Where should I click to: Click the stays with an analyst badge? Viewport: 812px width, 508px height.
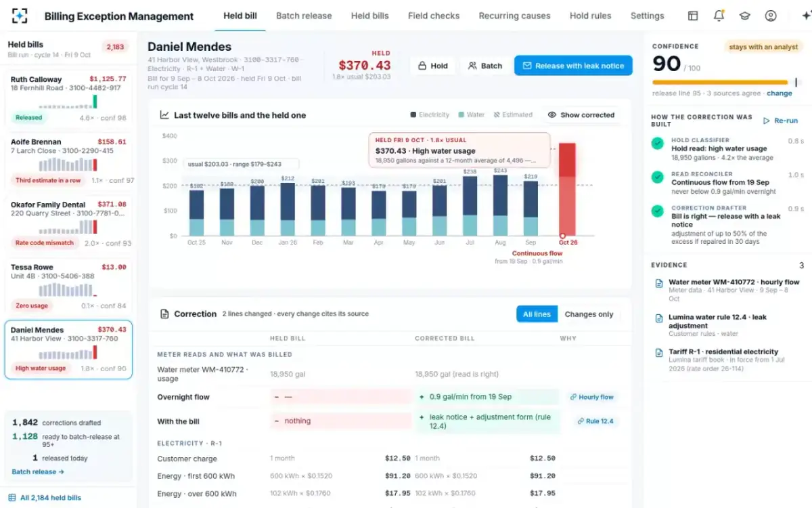pos(763,47)
